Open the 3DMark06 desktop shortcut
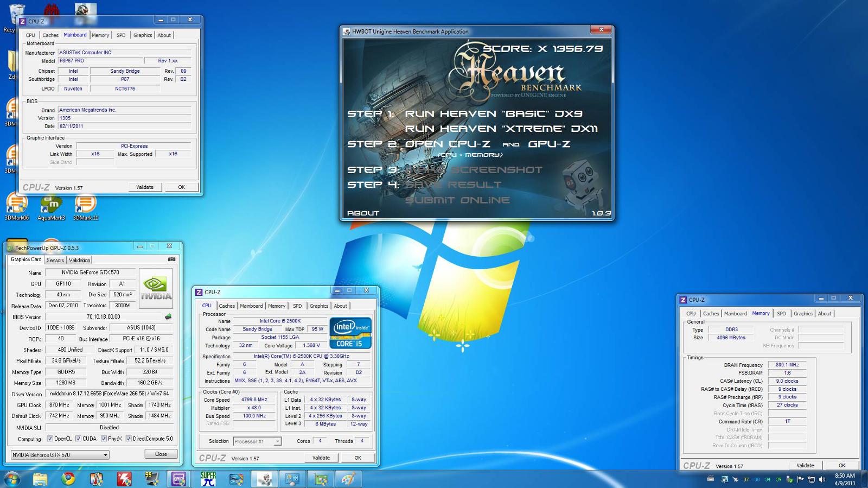 pos(16,207)
